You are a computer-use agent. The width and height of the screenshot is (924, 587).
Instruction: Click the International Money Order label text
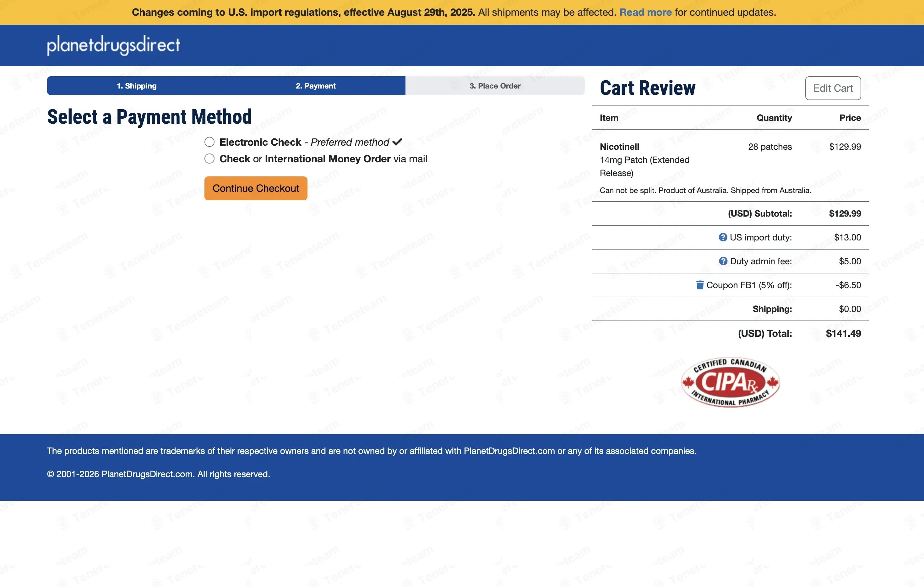pos(328,159)
